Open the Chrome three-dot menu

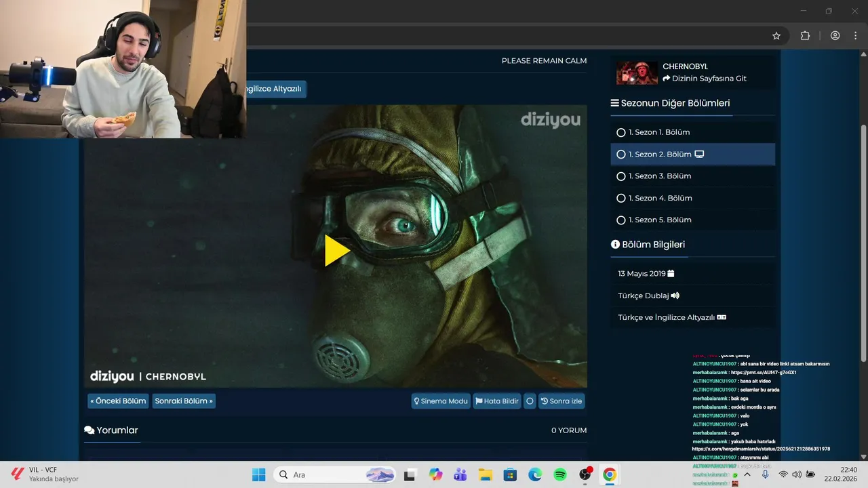click(x=855, y=36)
